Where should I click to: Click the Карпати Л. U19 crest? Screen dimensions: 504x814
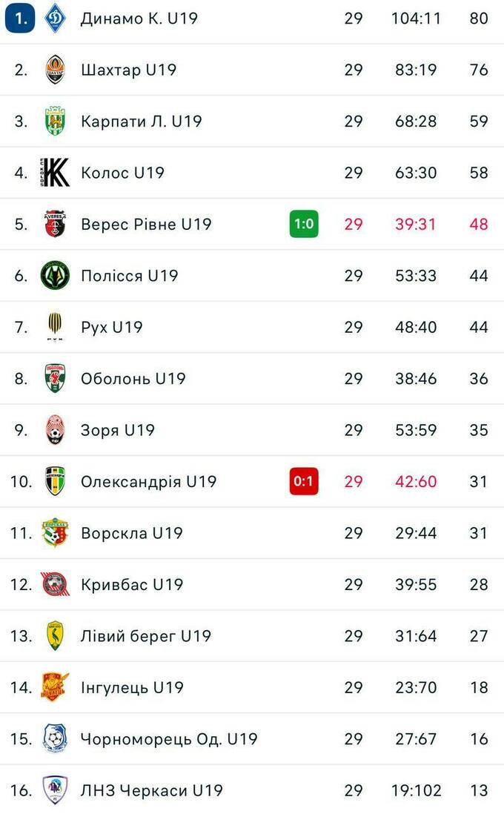55,121
